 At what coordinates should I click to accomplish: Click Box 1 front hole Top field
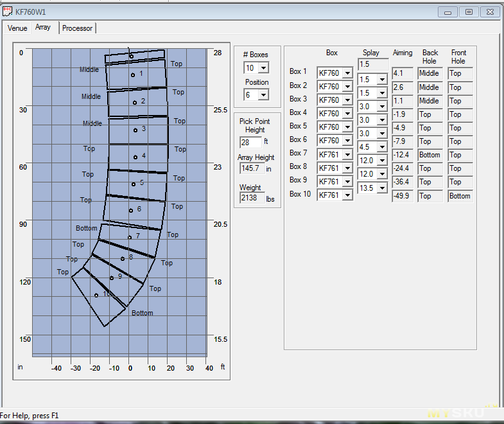tap(460, 73)
